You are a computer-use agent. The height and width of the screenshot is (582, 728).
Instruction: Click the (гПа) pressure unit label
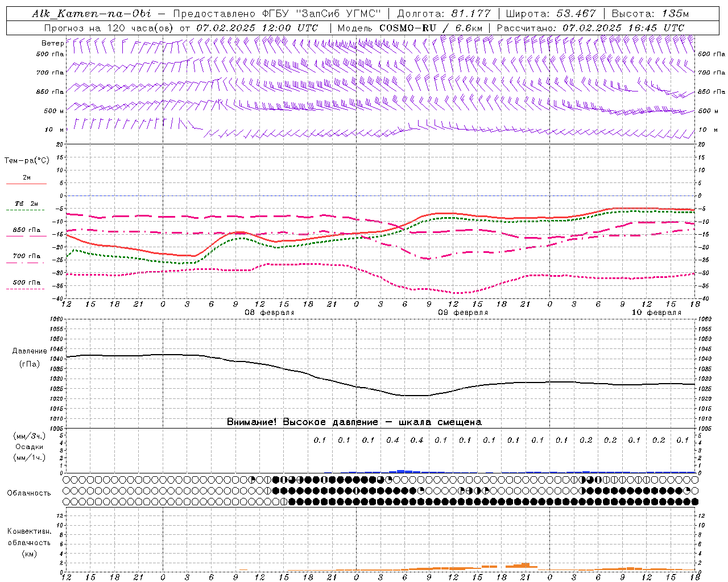(x=30, y=364)
